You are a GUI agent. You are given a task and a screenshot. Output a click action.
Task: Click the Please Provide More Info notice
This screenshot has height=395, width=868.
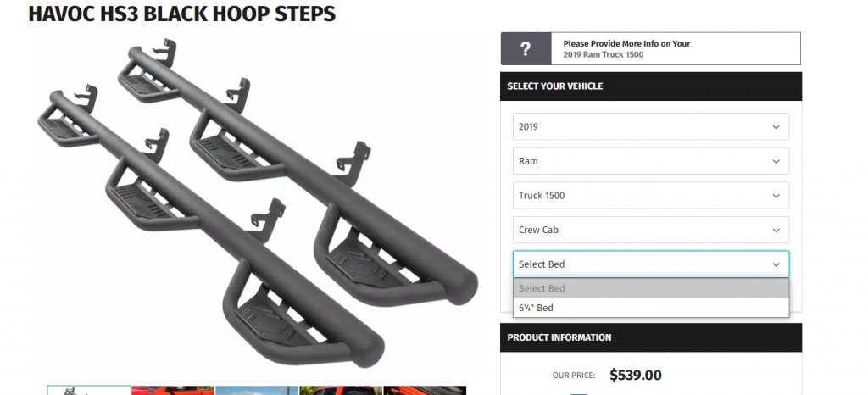[626, 43]
